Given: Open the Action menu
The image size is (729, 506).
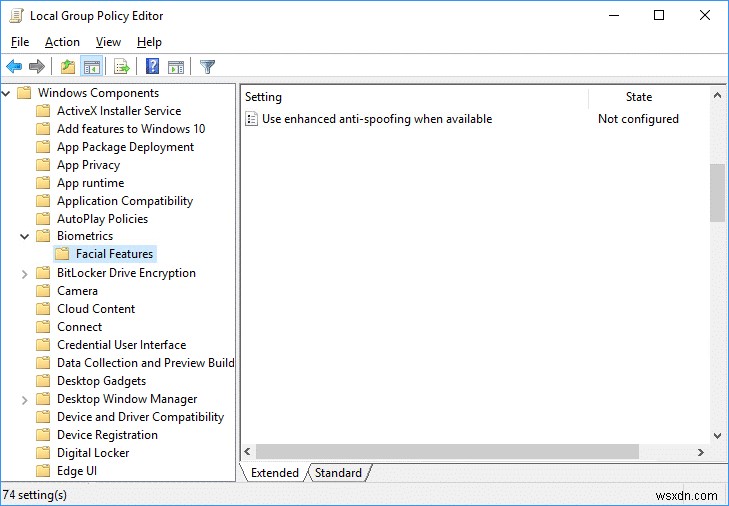Looking at the screenshot, I should [x=62, y=42].
